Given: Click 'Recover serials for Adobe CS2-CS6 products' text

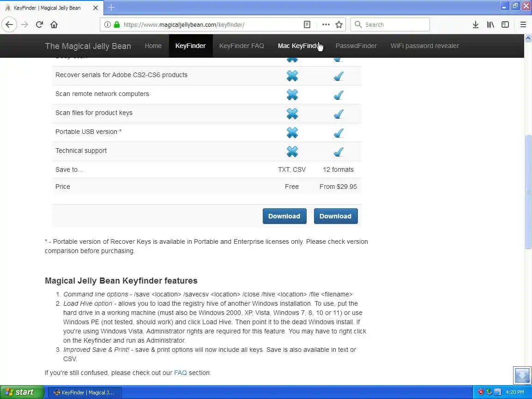Looking at the screenshot, I should pyautogui.click(x=121, y=75).
